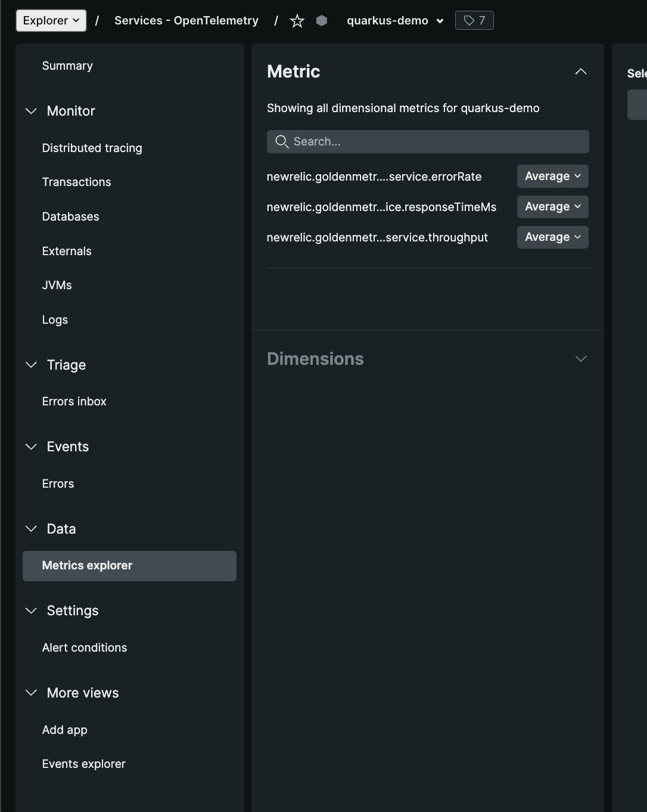Collapse the Metric panel with the up chevron
Viewport: 647px width, 812px height.
click(581, 72)
